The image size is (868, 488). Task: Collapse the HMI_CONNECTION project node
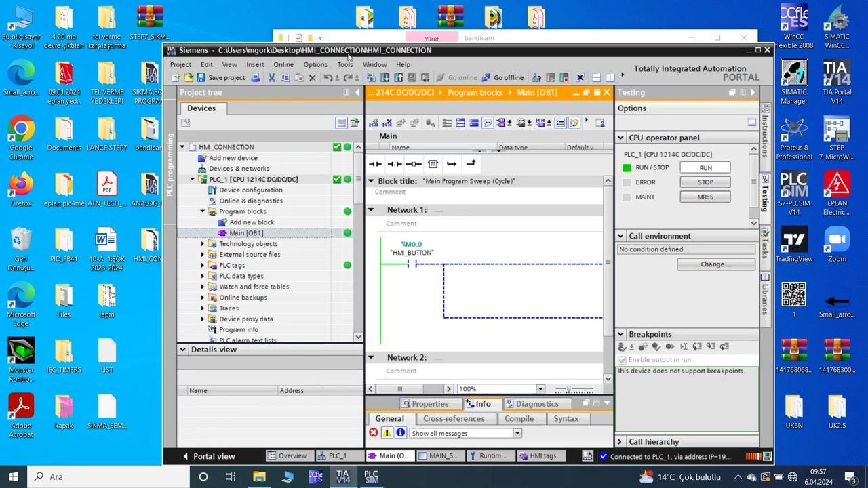(x=182, y=147)
